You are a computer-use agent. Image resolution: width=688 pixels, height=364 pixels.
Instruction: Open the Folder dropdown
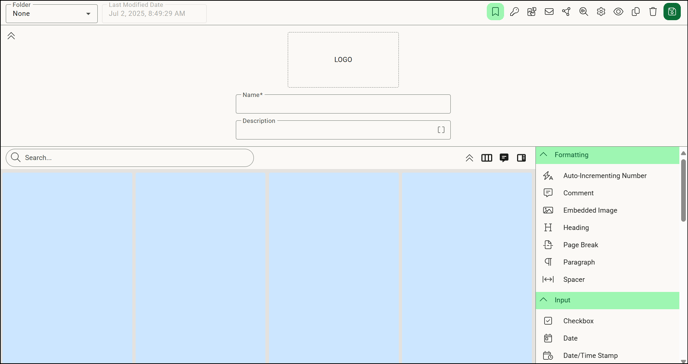[x=51, y=14]
